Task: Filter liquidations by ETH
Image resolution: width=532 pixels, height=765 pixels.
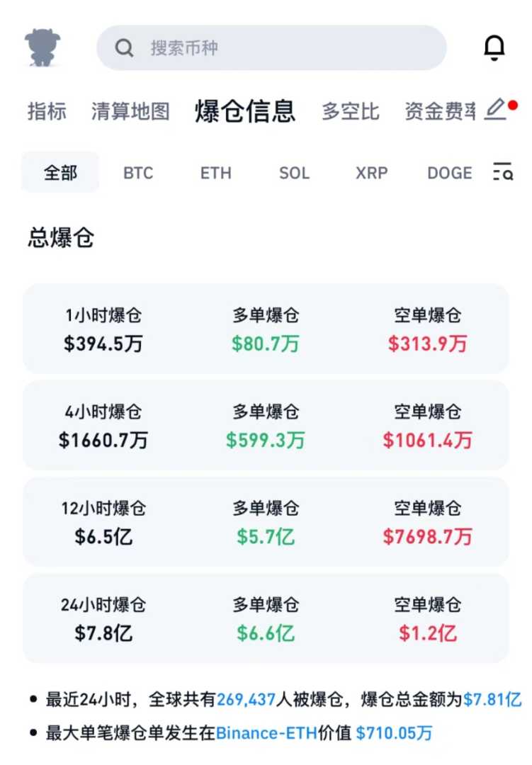Action: pyautogui.click(x=216, y=173)
